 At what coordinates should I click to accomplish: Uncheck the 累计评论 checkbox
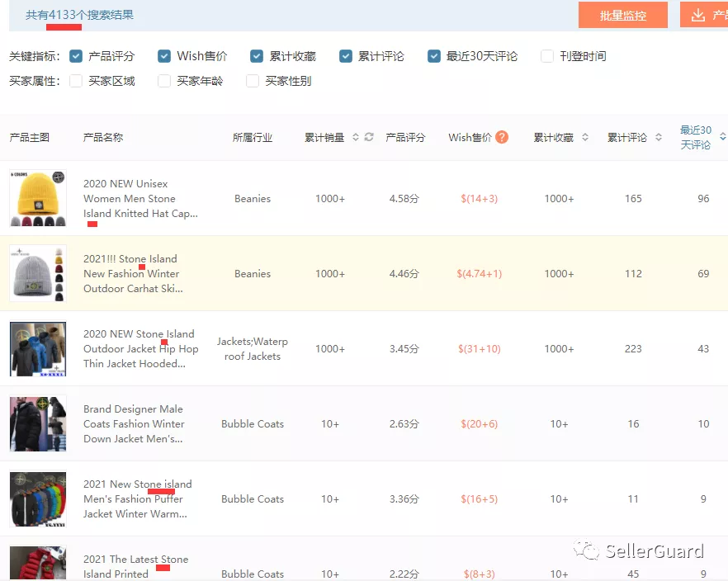coord(345,56)
